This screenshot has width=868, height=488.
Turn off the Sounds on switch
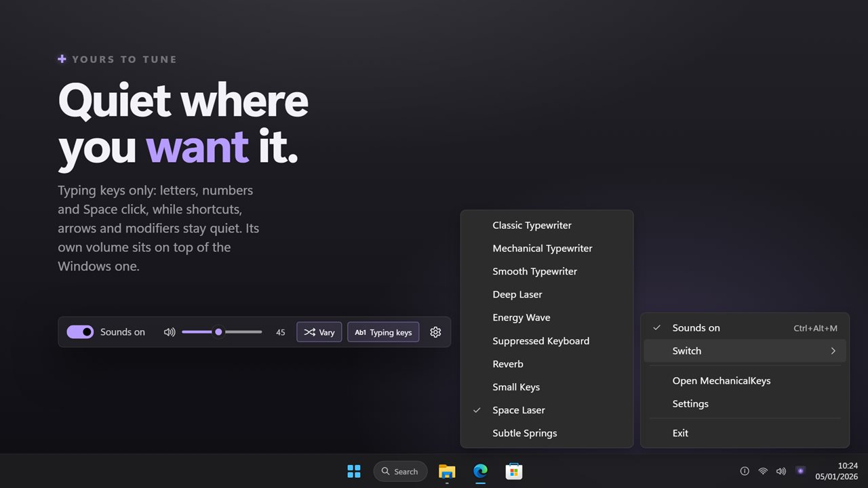pos(80,332)
